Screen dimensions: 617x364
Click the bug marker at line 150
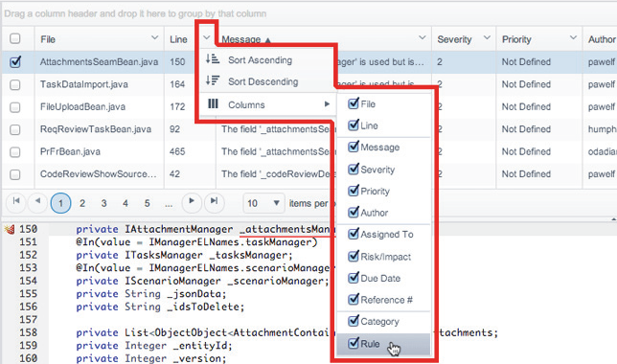click(9, 229)
